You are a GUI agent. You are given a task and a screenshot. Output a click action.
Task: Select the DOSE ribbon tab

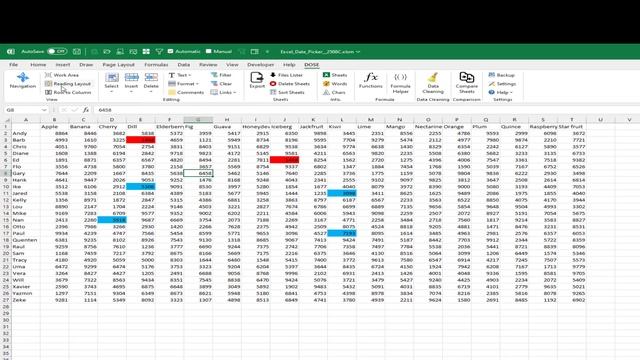point(311,64)
